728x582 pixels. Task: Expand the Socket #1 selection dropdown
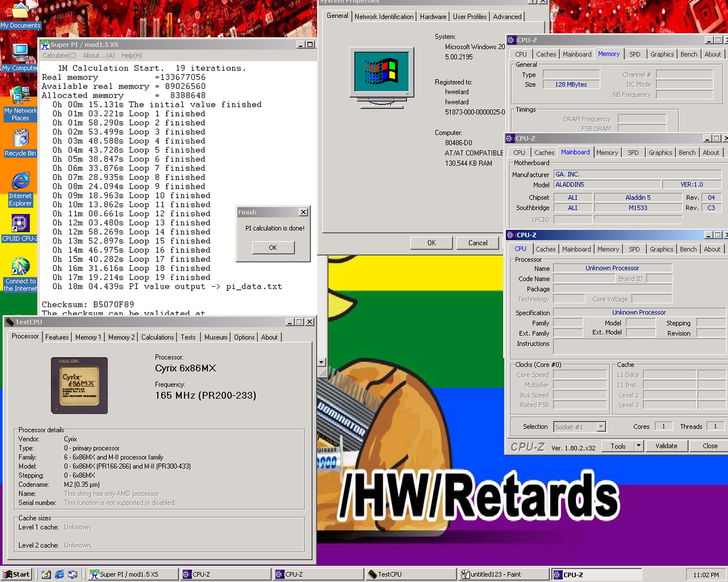click(601, 427)
